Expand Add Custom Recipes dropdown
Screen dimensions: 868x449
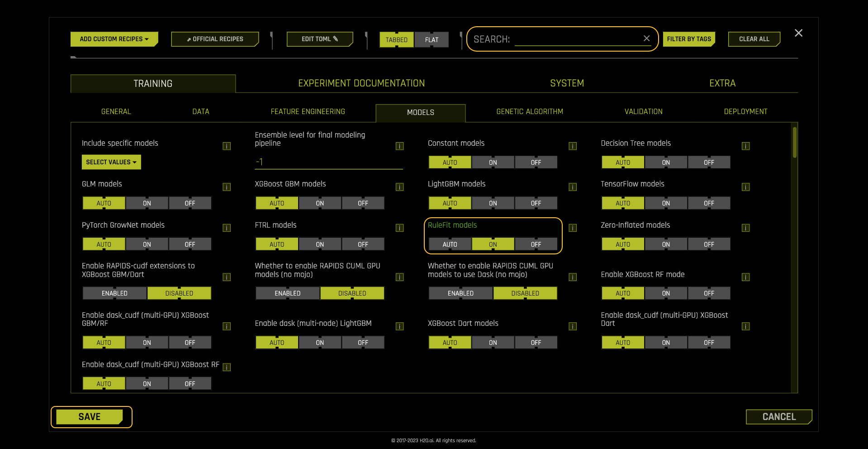[x=114, y=39]
